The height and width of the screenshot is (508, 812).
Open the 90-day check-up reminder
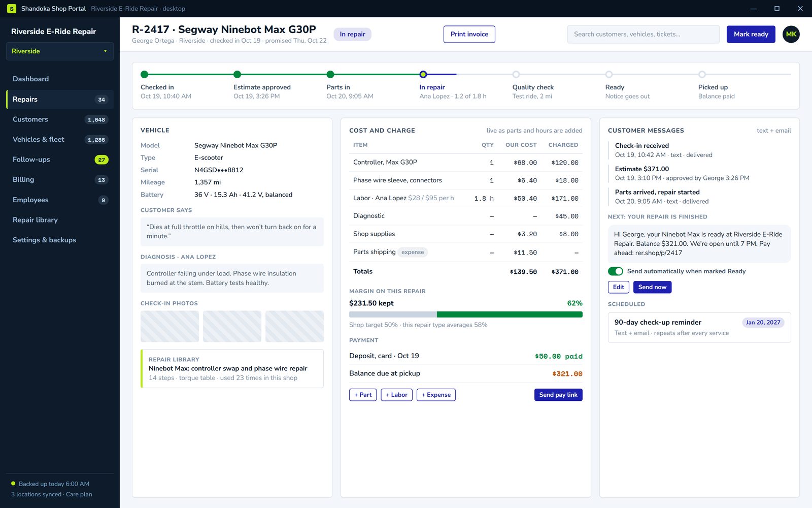699,327
